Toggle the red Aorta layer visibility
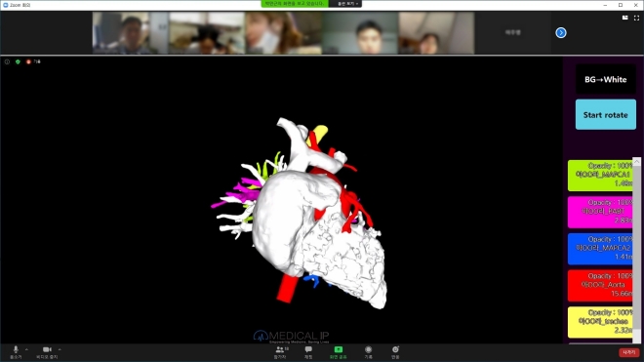The height and width of the screenshot is (362, 644). point(600,286)
